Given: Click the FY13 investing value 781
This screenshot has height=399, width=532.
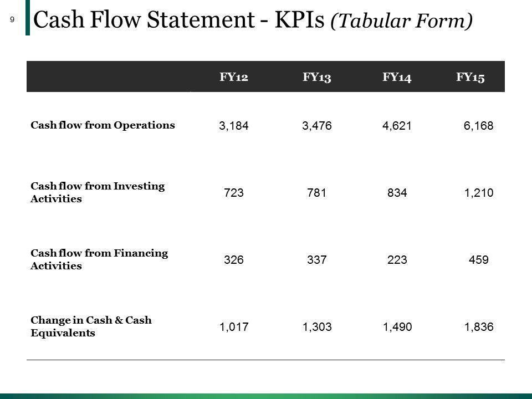Looking at the screenshot, I should pos(314,193).
